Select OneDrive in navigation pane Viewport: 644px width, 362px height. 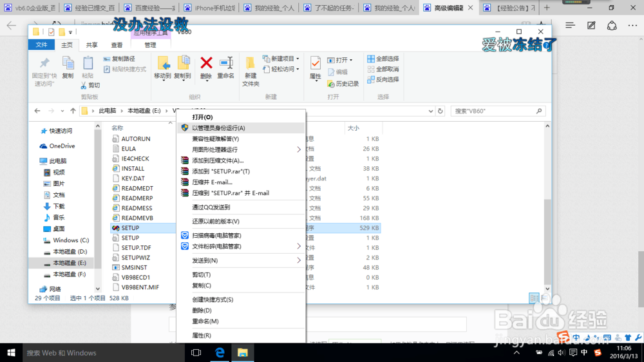(x=57, y=146)
